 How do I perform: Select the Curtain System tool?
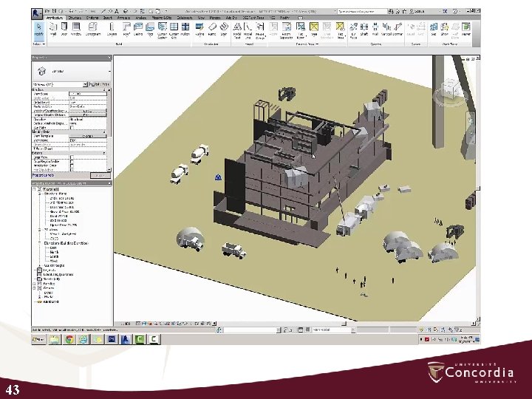click(162, 30)
